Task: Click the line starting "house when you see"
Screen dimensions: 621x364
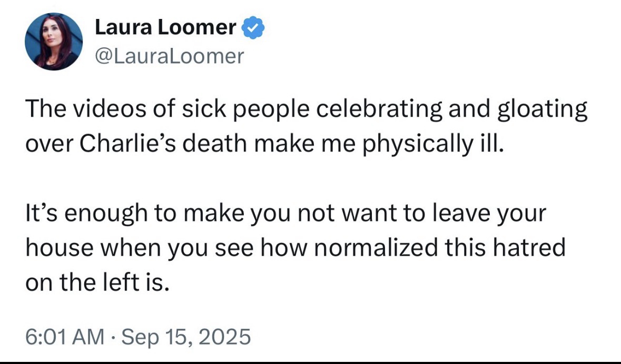Action: 295,247
